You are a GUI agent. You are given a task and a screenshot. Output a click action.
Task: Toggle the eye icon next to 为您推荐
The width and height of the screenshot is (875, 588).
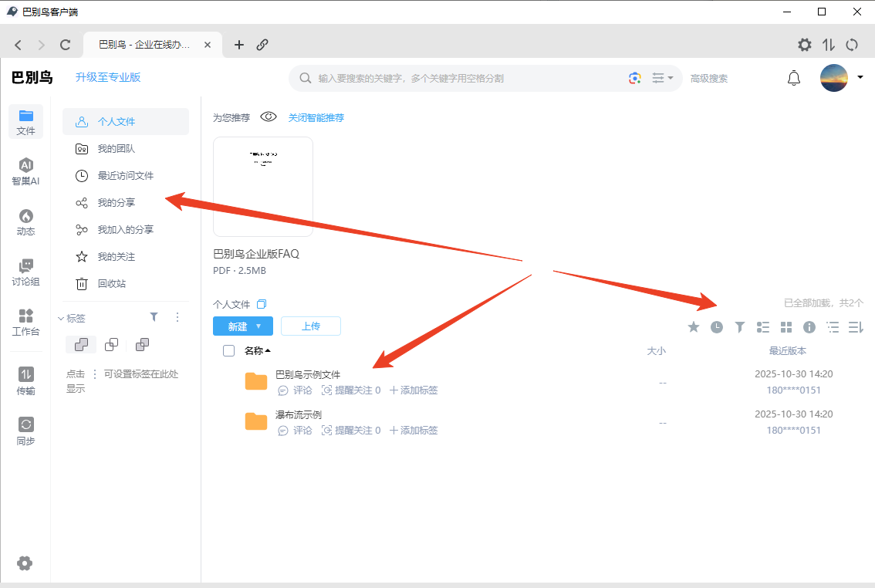[x=269, y=117]
